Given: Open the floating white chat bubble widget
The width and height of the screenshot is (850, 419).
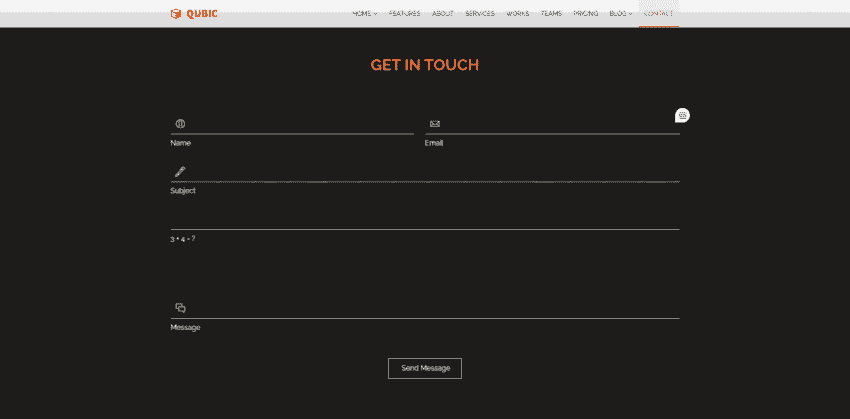Looking at the screenshot, I should click(x=682, y=116).
